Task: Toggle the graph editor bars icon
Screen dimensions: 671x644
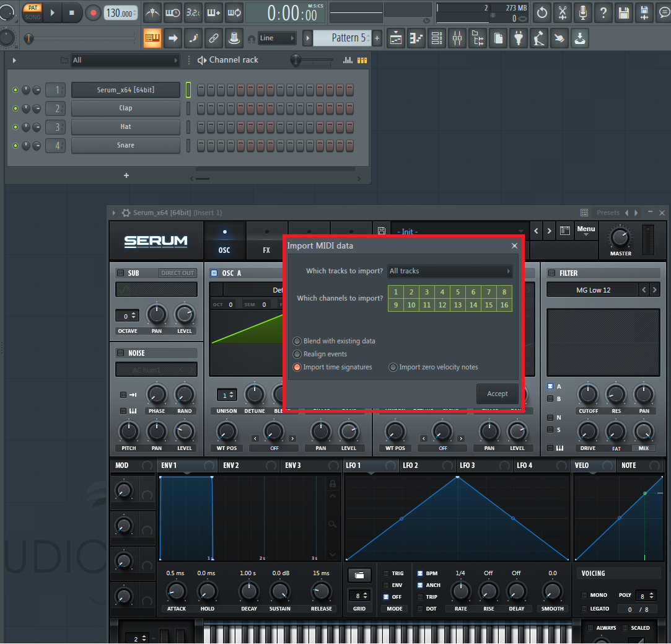Action: pos(348,60)
